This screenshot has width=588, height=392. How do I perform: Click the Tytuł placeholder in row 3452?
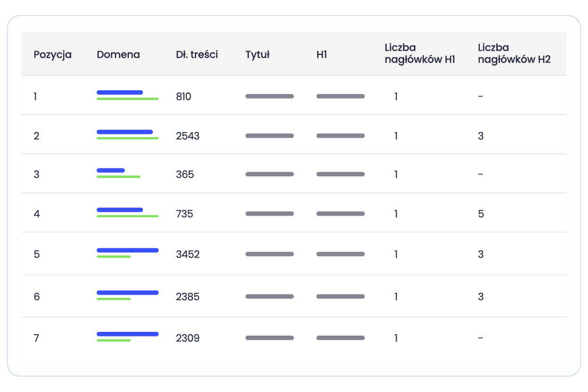coord(270,254)
